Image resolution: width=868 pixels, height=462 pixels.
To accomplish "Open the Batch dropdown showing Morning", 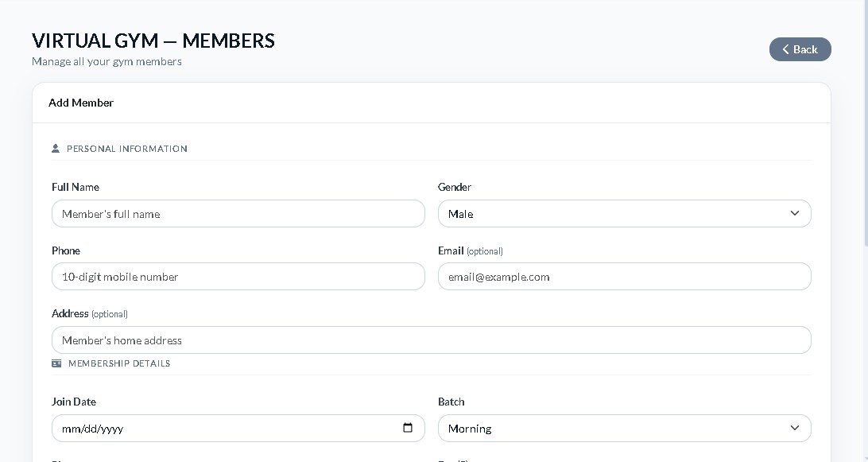I will (x=625, y=429).
